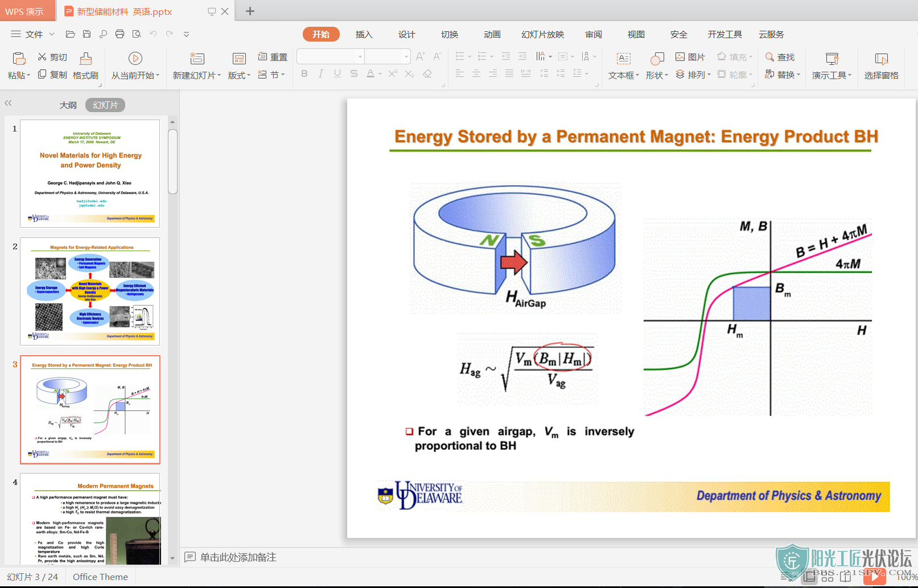Open the Selection Pane (选择窗格)
The height and width of the screenshot is (588, 918).
pos(881,66)
